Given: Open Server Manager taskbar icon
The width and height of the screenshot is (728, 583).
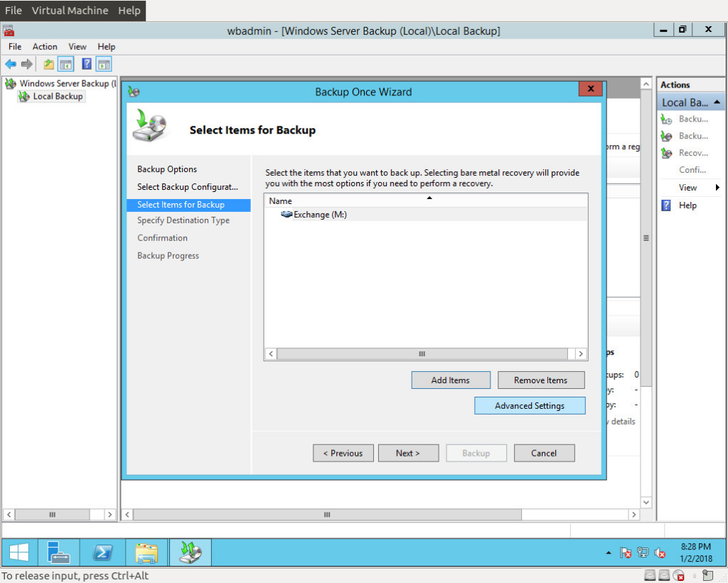Looking at the screenshot, I should tap(58, 552).
